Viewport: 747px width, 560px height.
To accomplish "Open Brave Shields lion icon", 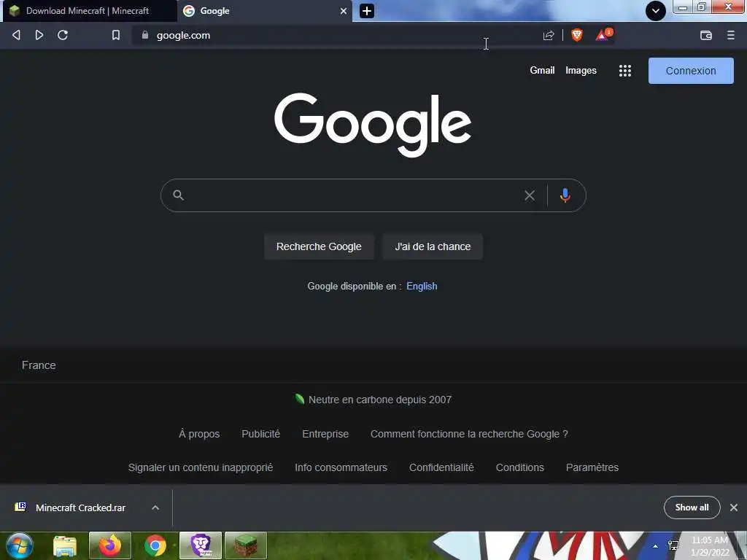I will [577, 35].
